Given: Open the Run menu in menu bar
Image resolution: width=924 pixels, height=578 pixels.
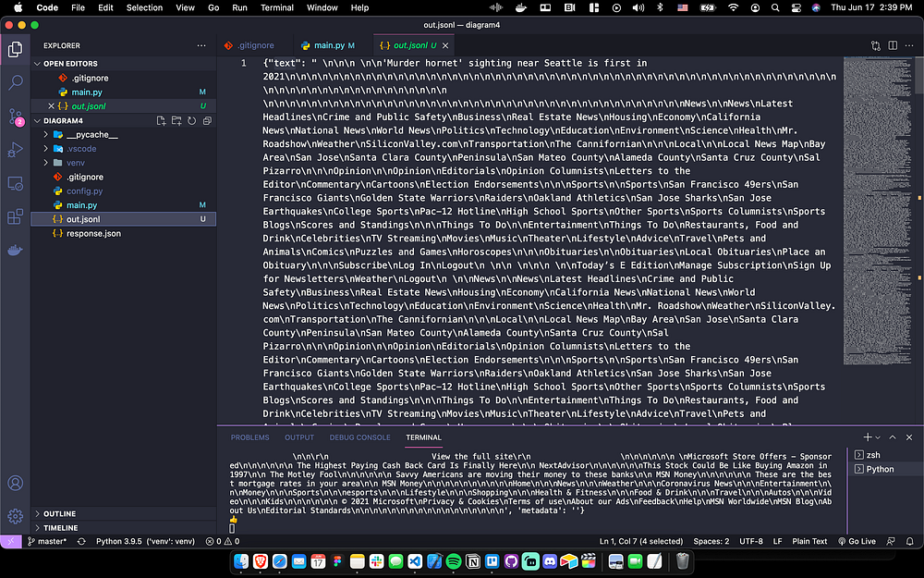Looking at the screenshot, I should click(x=239, y=7).
